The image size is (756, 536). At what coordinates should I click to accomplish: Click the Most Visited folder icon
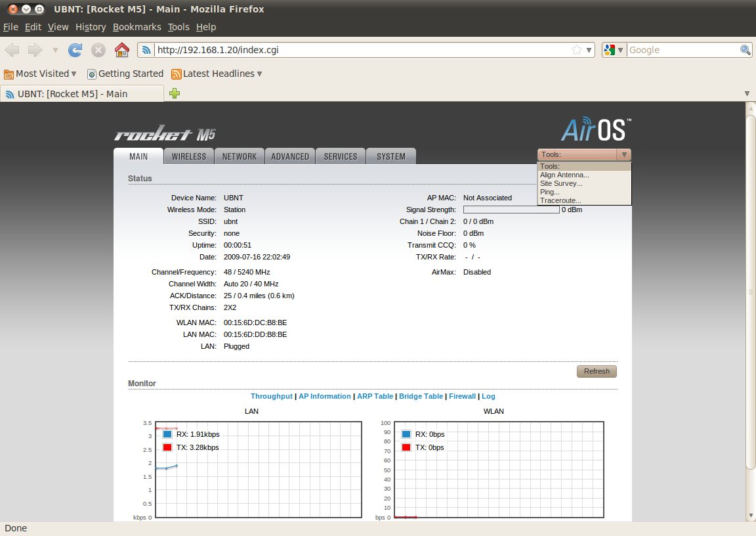[x=9, y=74]
